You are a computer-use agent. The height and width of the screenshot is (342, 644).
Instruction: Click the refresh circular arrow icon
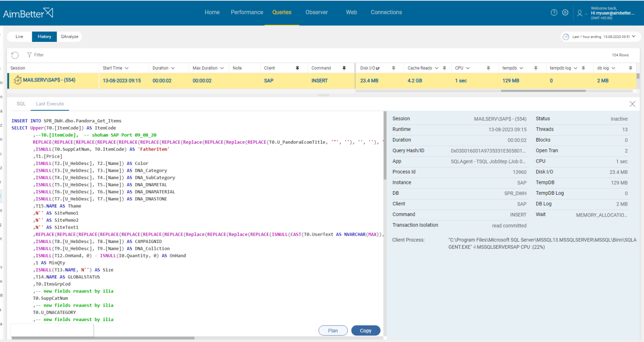coord(15,55)
